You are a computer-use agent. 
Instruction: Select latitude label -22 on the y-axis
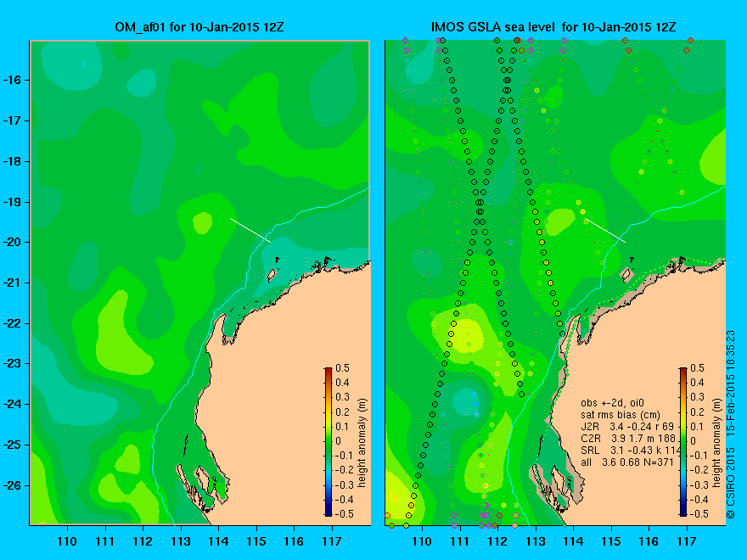pyautogui.click(x=13, y=324)
